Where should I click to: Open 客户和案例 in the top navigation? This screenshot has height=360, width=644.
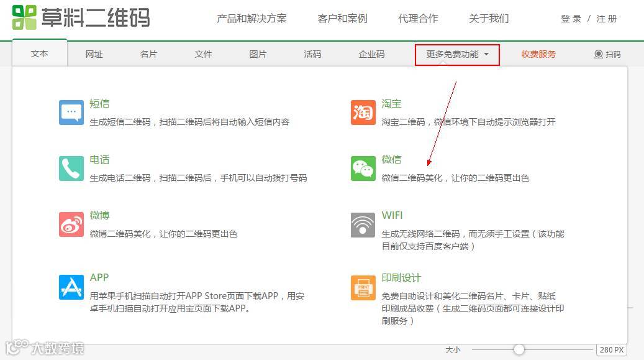pos(343,19)
